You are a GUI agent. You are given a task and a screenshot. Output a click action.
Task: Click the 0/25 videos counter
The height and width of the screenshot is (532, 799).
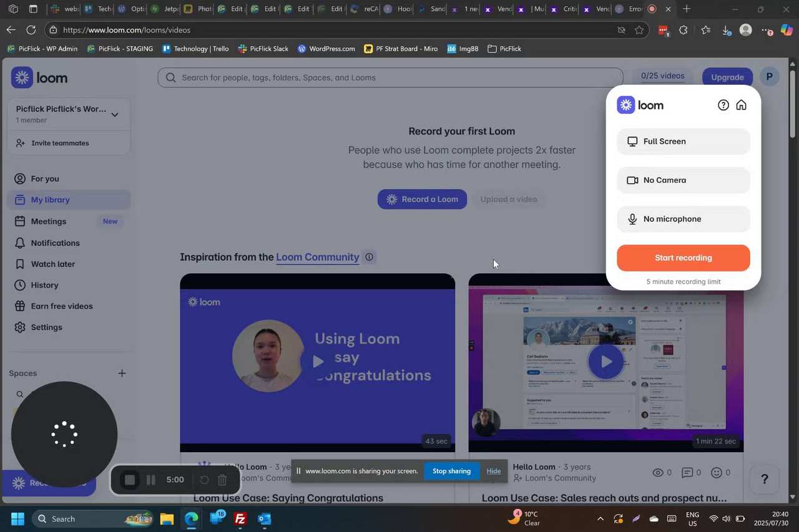(x=662, y=76)
